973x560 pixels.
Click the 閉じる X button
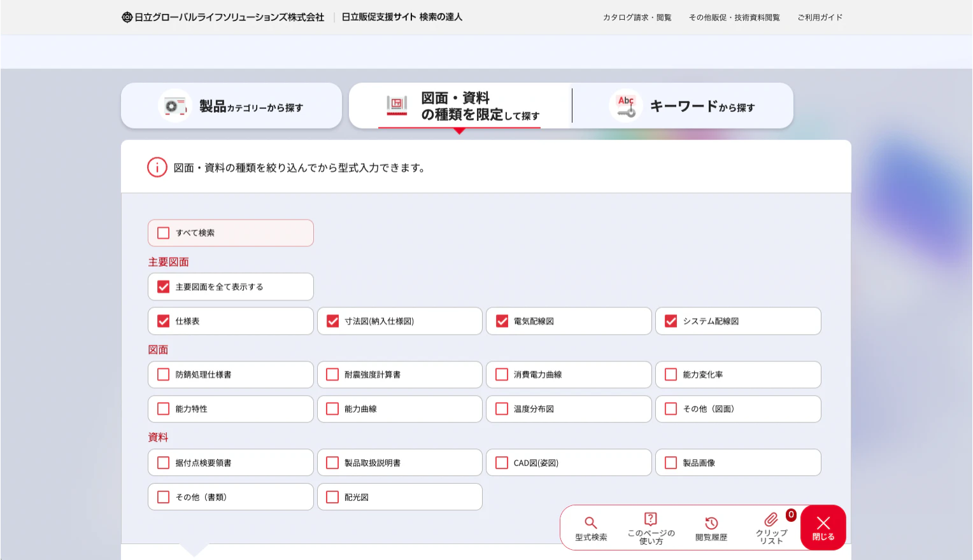pyautogui.click(x=823, y=528)
